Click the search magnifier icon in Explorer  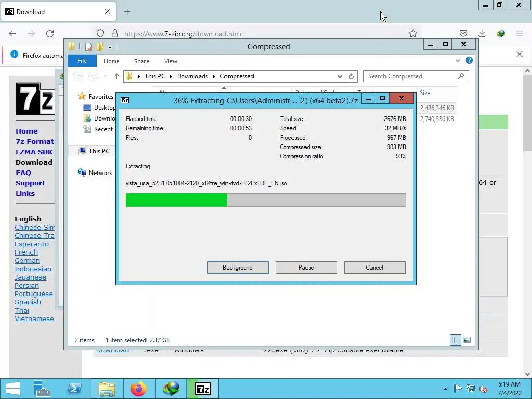461,76
